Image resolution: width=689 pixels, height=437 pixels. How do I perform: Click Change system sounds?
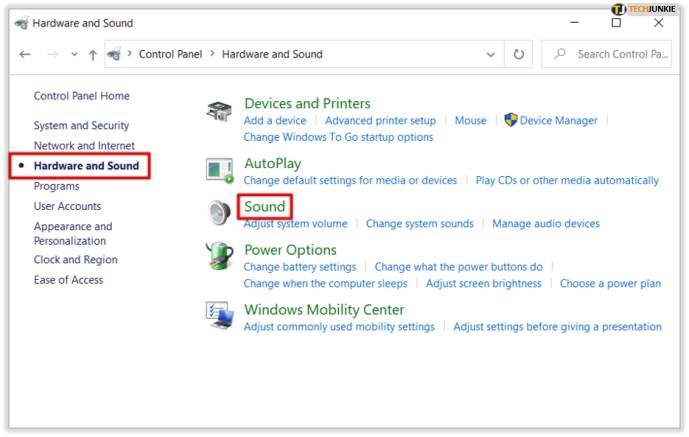pyautogui.click(x=420, y=224)
